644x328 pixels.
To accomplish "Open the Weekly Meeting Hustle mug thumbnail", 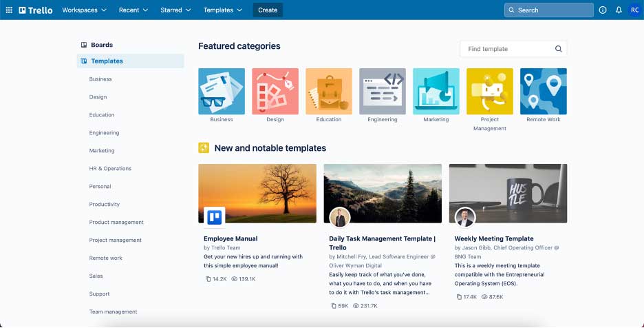I will coord(508,194).
